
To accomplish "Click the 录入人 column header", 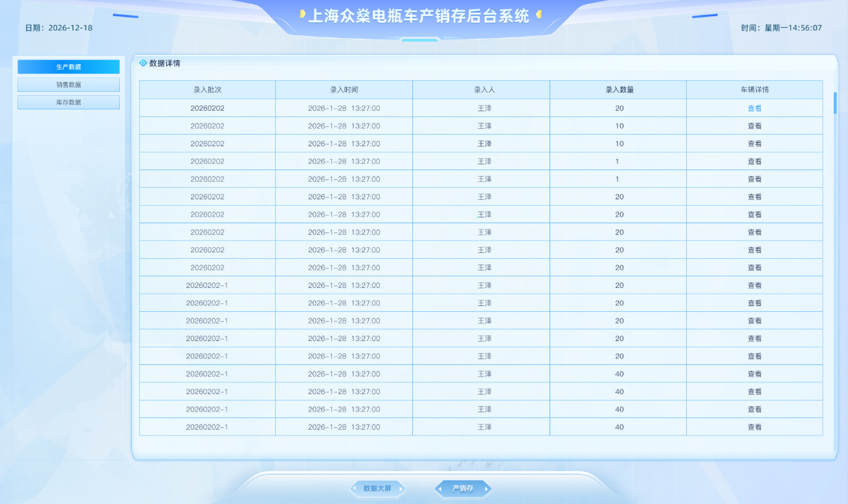I will (x=481, y=90).
